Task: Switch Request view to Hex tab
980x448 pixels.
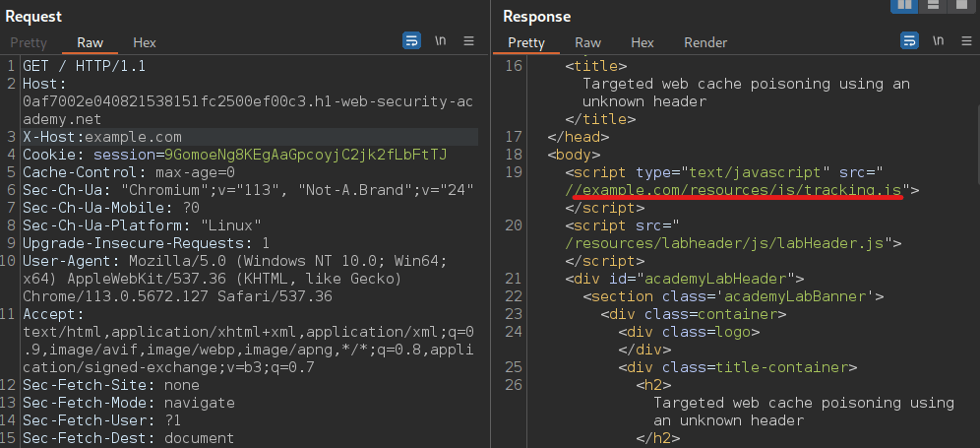Action: (x=145, y=43)
